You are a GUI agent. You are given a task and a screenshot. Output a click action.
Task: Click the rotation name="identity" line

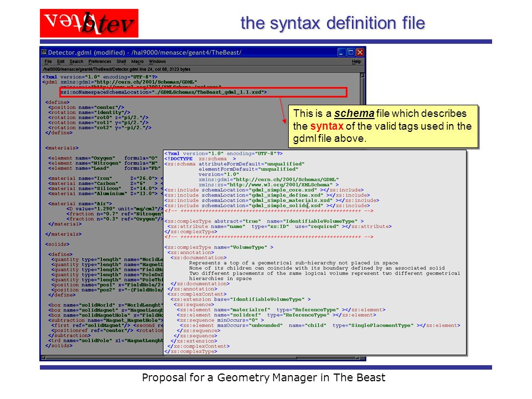tap(89, 112)
